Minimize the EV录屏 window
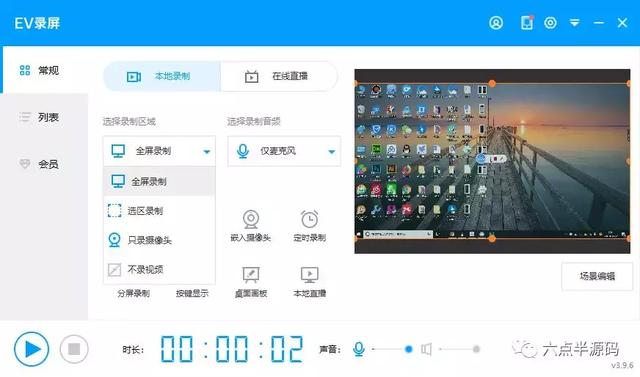Screen dimensions: 640x377 point(599,23)
